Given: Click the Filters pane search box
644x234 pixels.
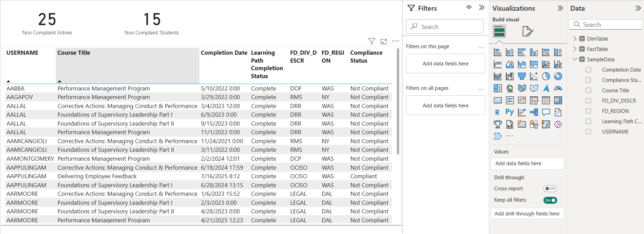Looking at the screenshot, I should (445, 26).
